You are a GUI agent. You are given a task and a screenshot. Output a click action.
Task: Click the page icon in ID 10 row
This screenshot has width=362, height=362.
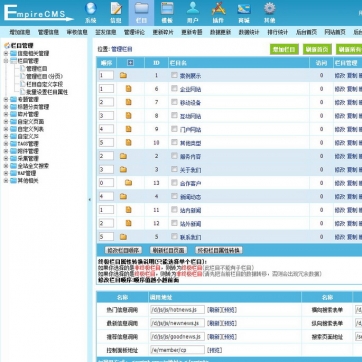128,142
